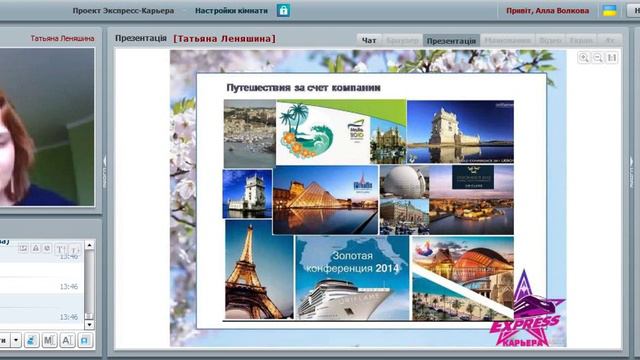The height and width of the screenshot is (360, 640).
Task: Open the Браузер tab
Action: [x=402, y=40]
